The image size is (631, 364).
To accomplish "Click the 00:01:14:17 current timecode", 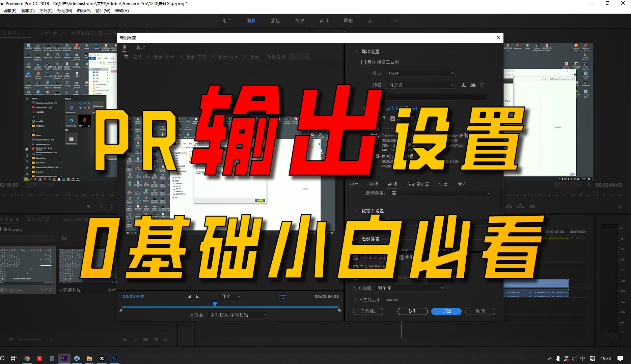I will 133,297.
